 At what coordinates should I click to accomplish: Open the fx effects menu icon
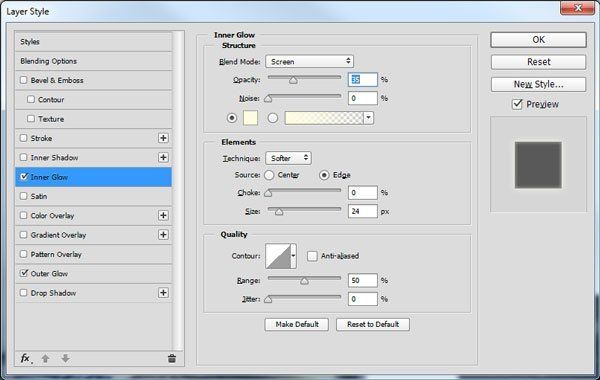pos(26,359)
